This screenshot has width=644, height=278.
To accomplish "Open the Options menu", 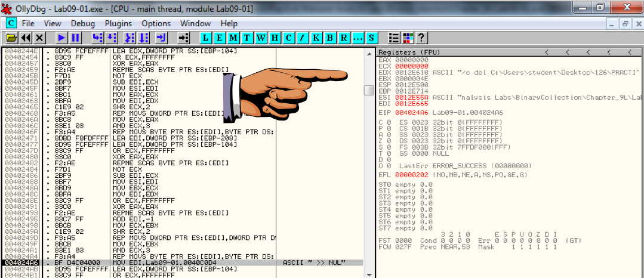I will pyautogui.click(x=156, y=23).
